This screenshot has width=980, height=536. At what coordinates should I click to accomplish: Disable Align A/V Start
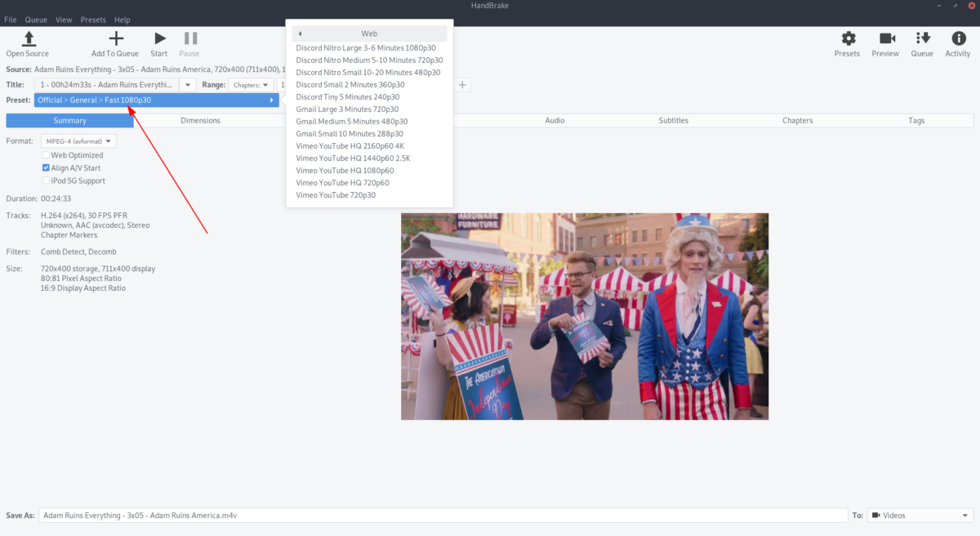pos(46,167)
